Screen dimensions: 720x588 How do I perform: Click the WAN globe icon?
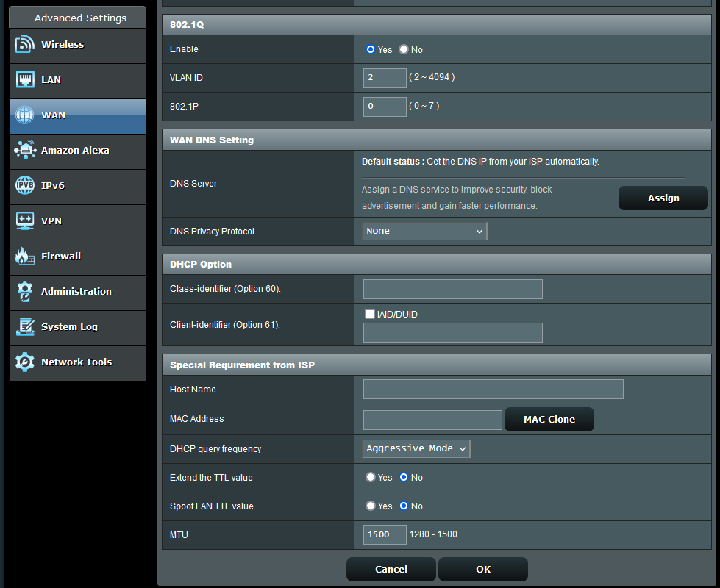point(25,115)
